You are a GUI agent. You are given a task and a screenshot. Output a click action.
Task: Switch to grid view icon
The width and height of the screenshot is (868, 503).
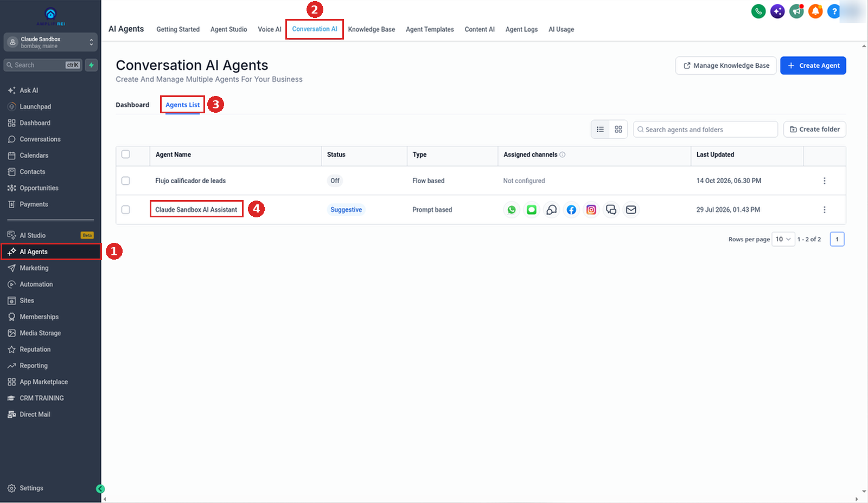[x=618, y=130]
